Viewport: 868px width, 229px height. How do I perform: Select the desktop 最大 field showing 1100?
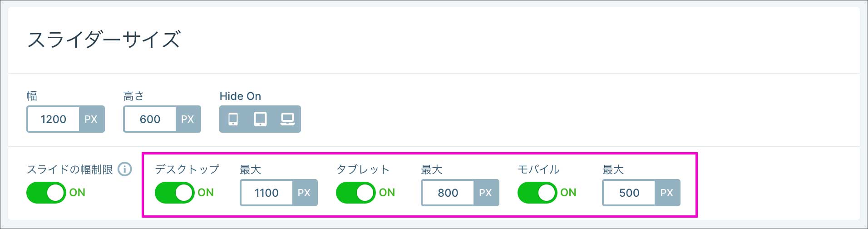(x=266, y=193)
